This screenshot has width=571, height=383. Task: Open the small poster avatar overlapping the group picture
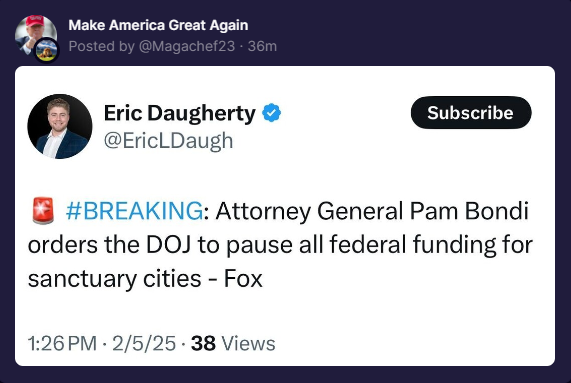pyautogui.click(x=47, y=50)
